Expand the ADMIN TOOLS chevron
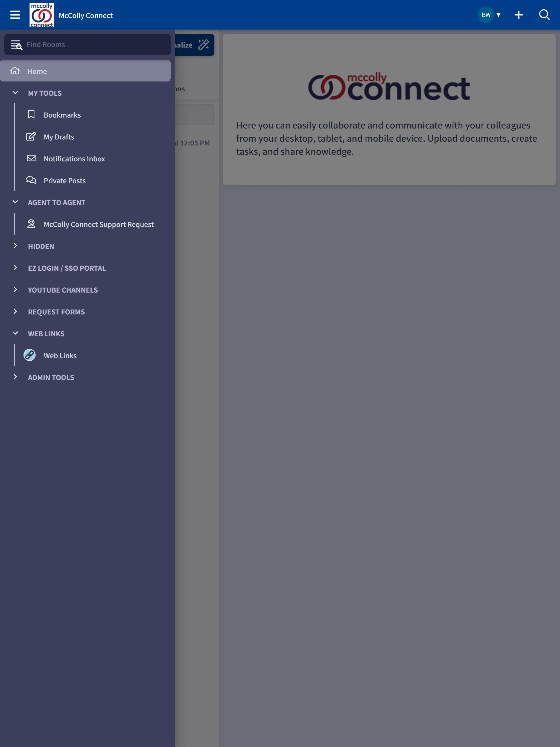 15,377
